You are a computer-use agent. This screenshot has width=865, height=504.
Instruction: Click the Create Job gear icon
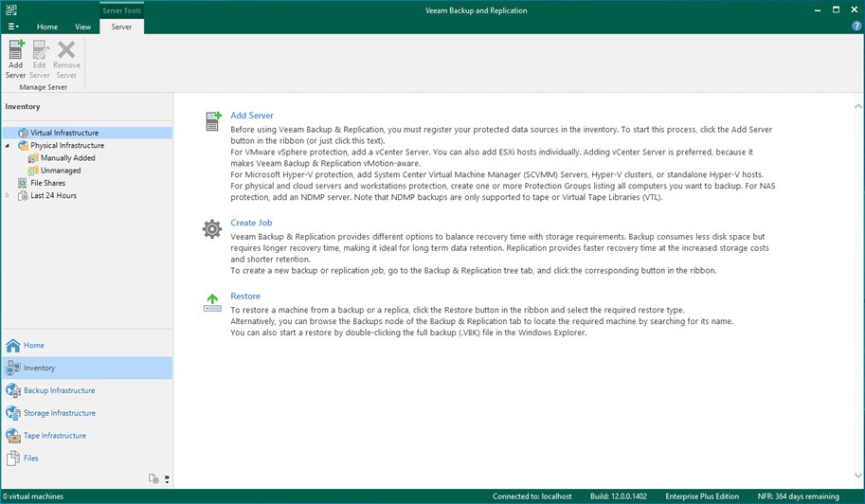point(212,229)
